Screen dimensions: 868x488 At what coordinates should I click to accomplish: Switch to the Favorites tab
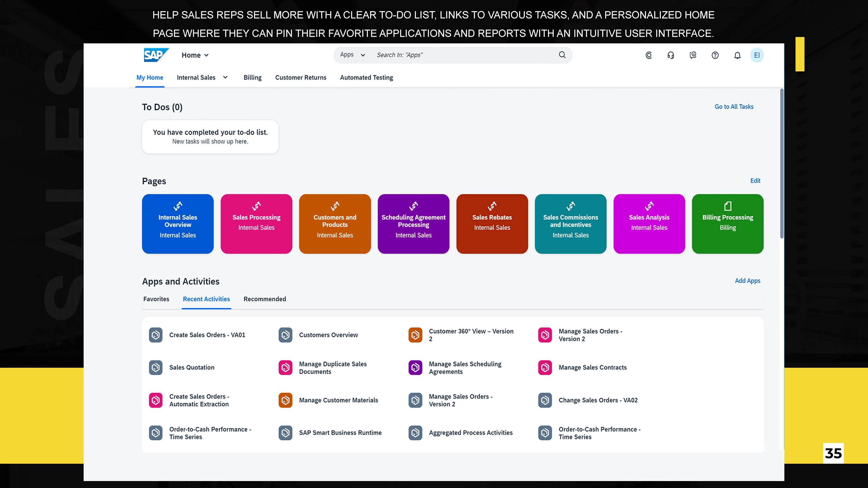(x=156, y=299)
